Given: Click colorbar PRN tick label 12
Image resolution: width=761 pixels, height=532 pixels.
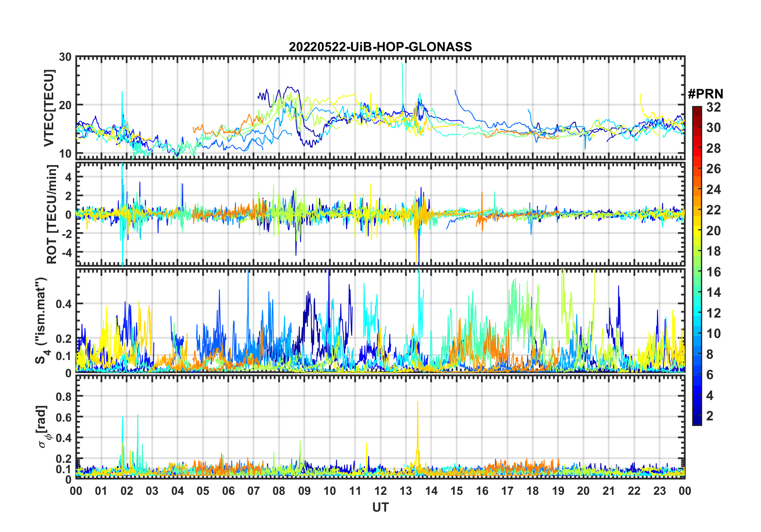Looking at the screenshot, I should coord(713,313).
